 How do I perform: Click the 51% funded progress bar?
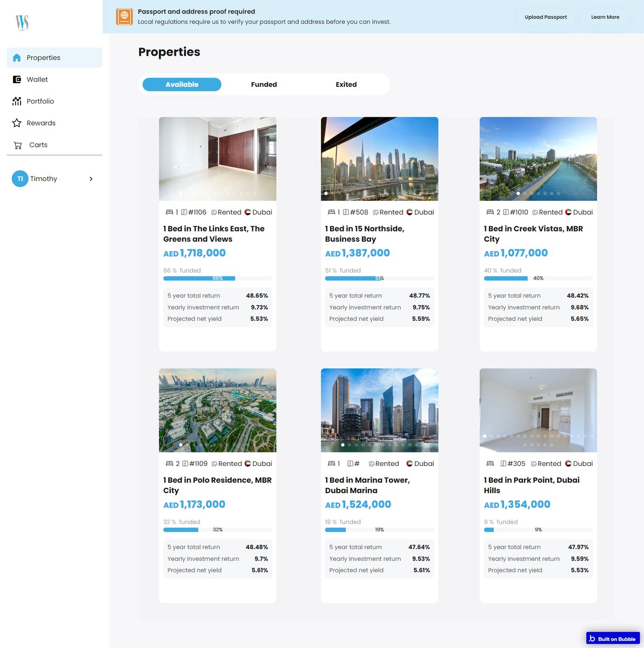point(379,279)
